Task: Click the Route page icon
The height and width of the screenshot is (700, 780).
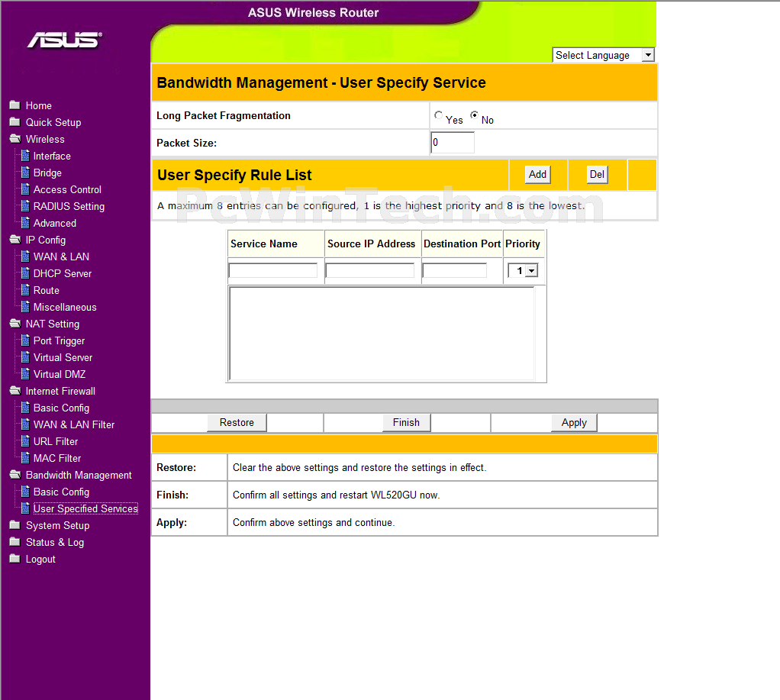Action: pyautogui.click(x=25, y=290)
